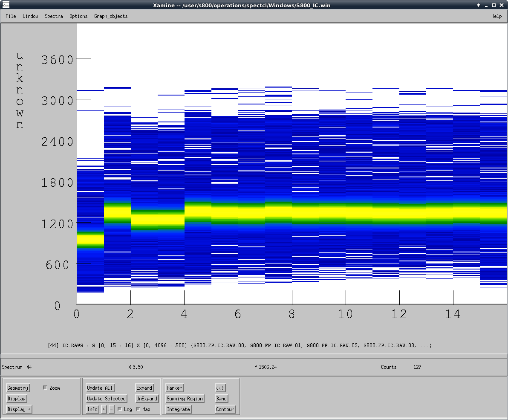Open the Graph_objects menu

[111, 16]
